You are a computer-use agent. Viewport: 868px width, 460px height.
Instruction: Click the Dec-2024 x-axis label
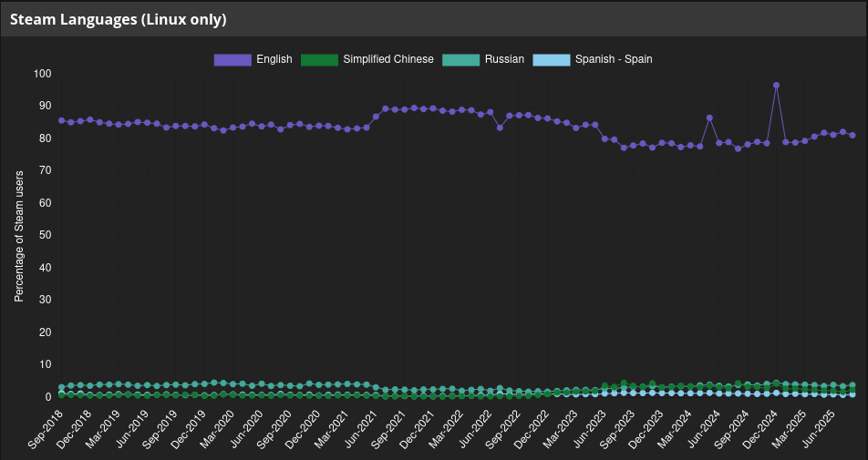point(761,430)
